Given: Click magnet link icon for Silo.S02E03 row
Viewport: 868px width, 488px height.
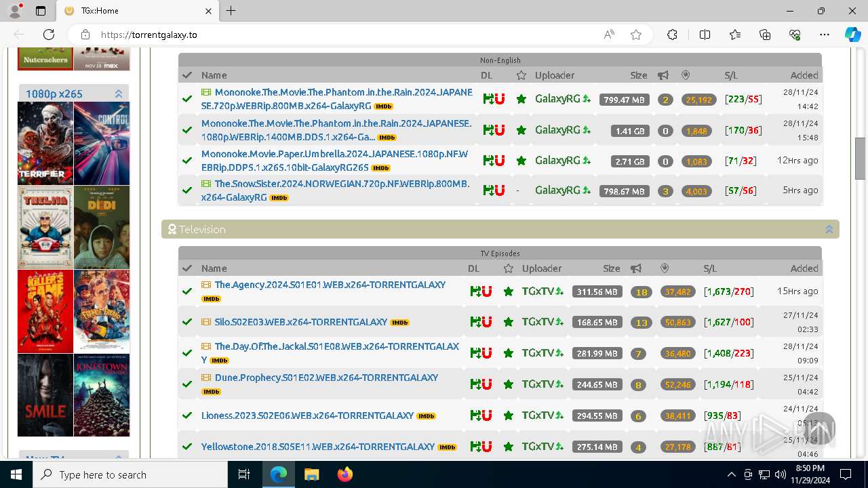Looking at the screenshot, I should point(486,322).
